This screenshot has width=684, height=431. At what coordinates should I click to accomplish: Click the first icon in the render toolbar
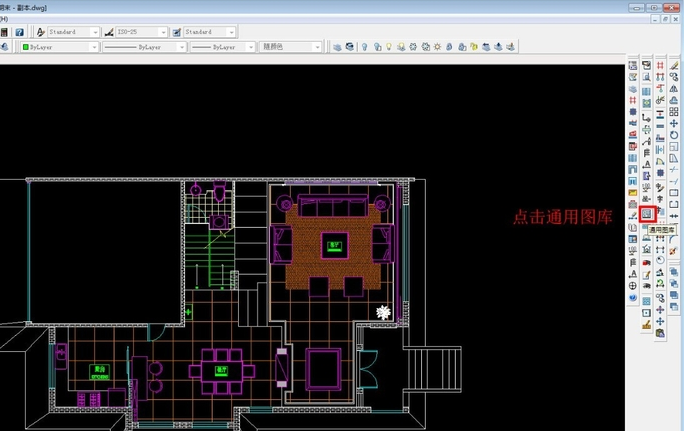[337, 47]
